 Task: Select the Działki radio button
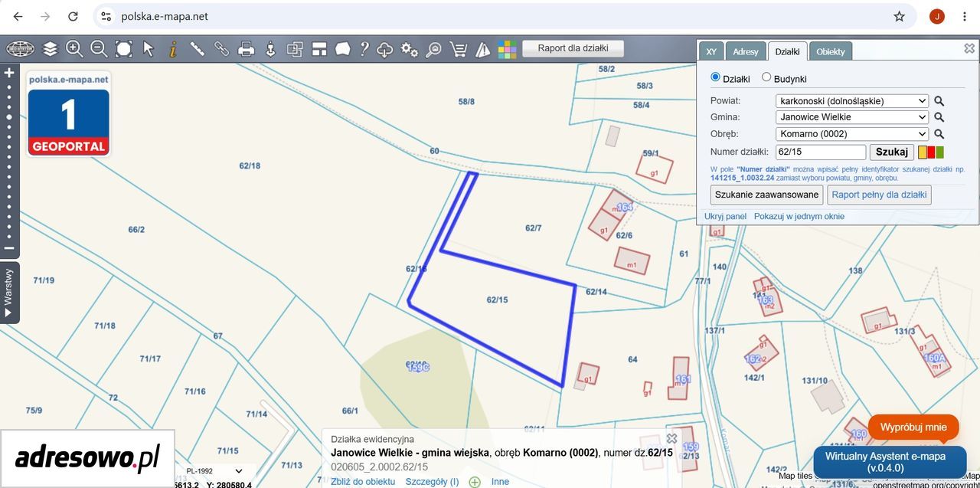click(x=716, y=77)
